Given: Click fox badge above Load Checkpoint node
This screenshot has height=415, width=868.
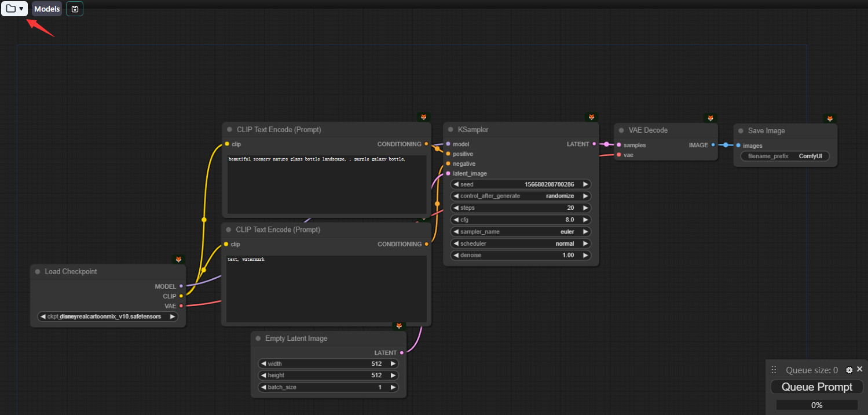Looking at the screenshot, I should pos(178,259).
